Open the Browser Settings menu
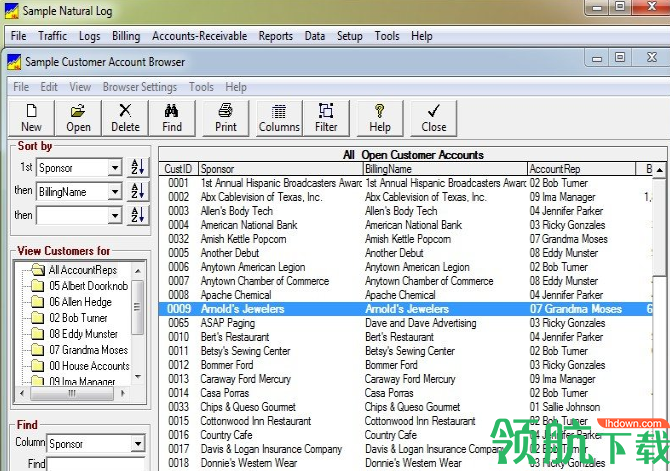670x471 pixels. tap(140, 87)
